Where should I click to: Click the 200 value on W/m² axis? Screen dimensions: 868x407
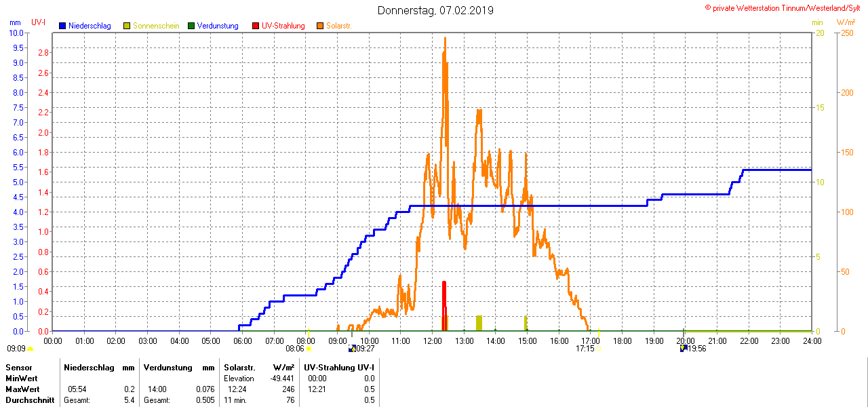[847, 92]
